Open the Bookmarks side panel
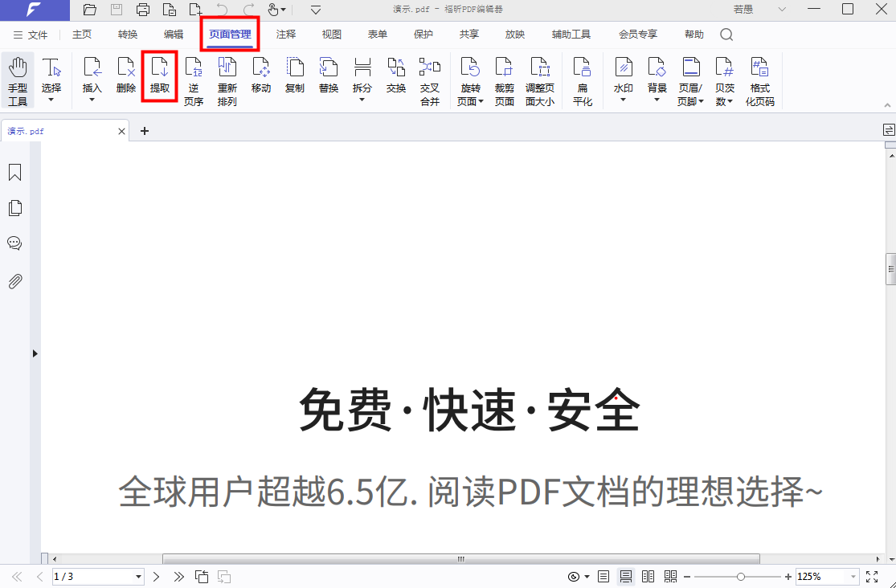The height and width of the screenshot is (588, 896). [x=14, y=173]
